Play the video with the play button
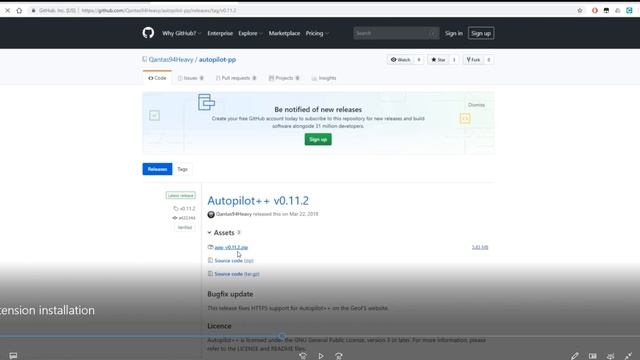 [321, 356]
